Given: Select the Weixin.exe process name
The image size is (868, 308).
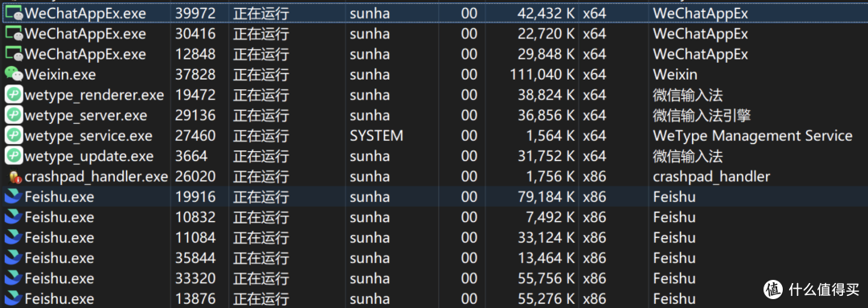Looking at the screenshot, I should click(x=59, y=74).
